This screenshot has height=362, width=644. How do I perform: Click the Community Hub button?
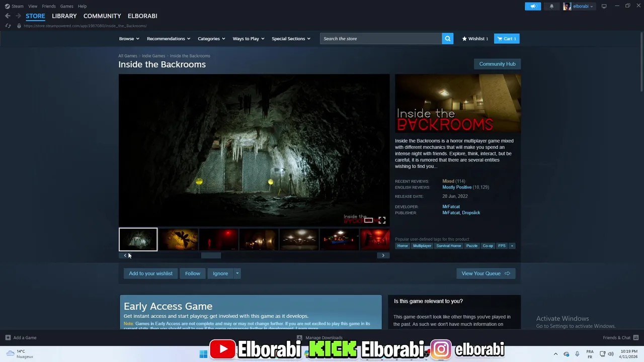click(497, 64)
